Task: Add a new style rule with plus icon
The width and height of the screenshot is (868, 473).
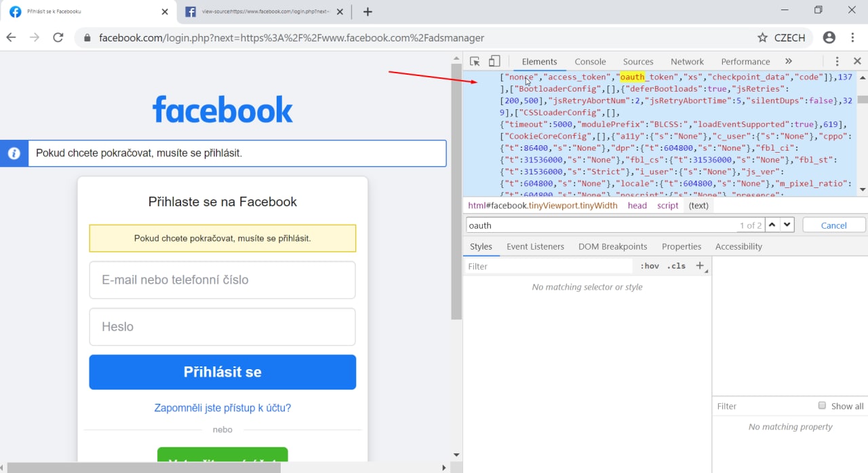Action: pyautogui.click(x=700, y=266)
